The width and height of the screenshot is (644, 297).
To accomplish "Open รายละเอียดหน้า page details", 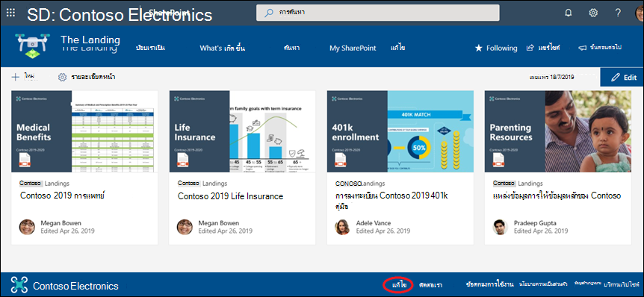I will click(87, 77).
